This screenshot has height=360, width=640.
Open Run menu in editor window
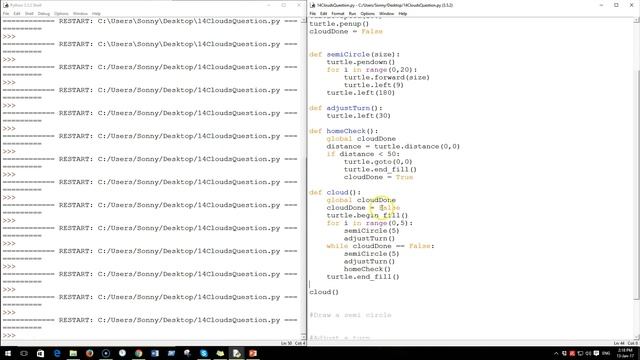tap(352, 13)
